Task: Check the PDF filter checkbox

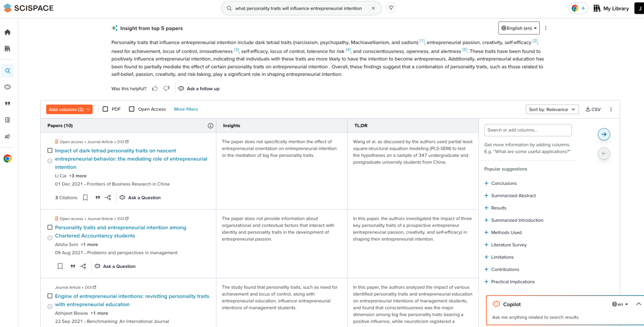Action: pos(105,109)
